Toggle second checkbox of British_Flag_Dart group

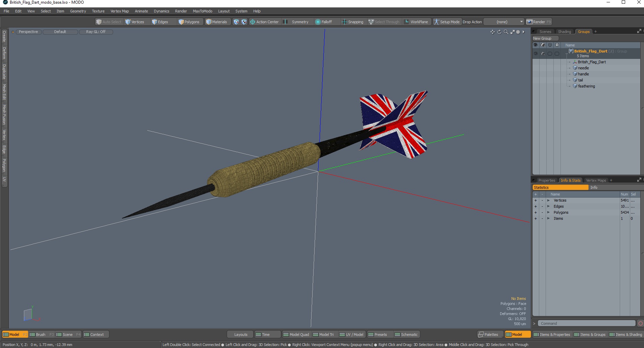point(557,54)
